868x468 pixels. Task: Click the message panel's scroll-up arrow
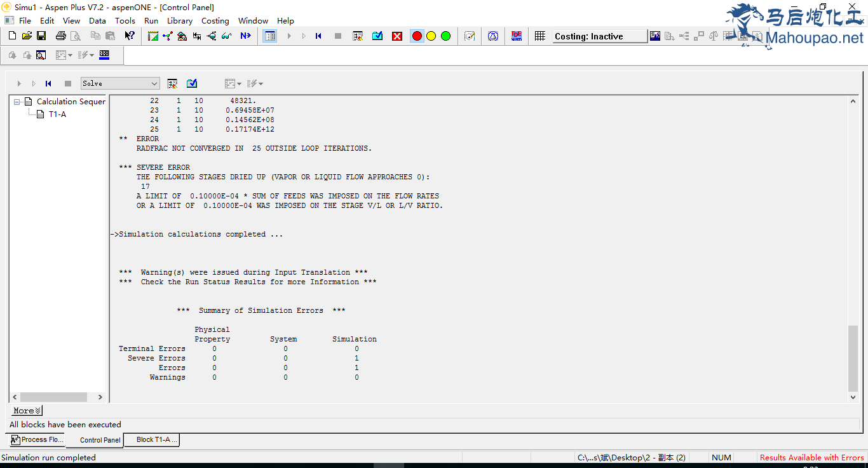pos(853,101)
